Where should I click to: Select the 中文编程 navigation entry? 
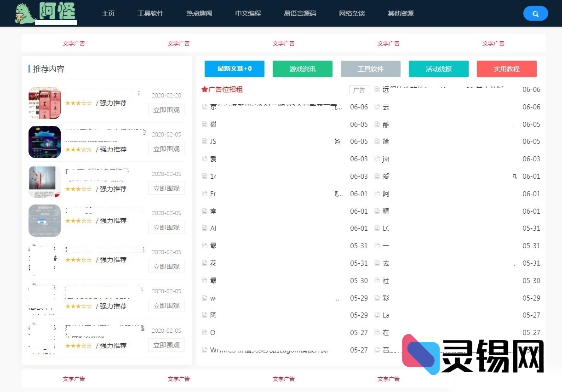248,13
